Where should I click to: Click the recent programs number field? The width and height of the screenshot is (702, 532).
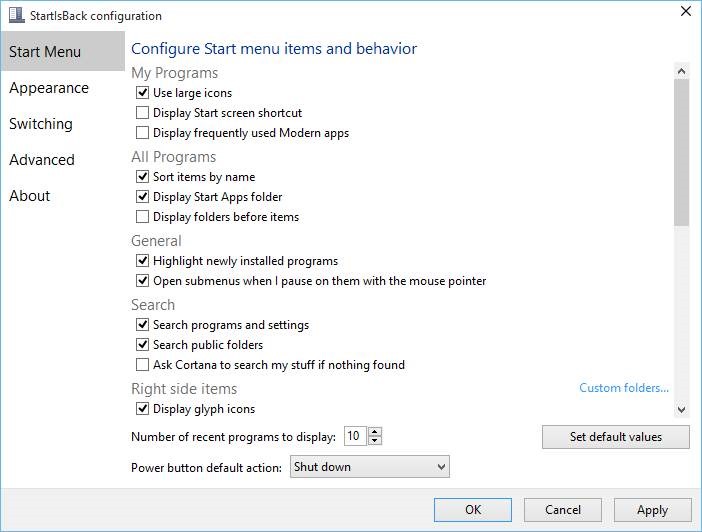click(x=355, y=436)
